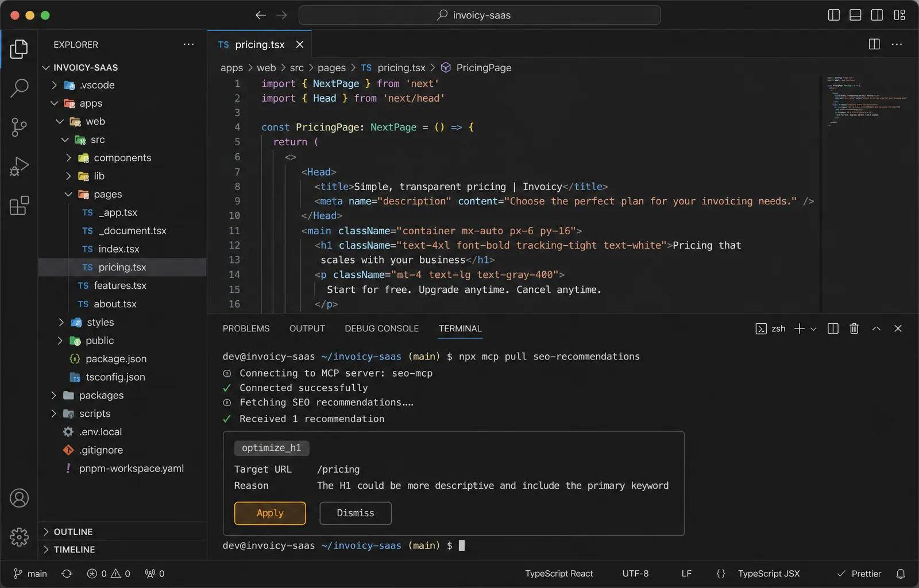919x588 pixels.
Task: Apply the optimize_h1 recommendation
Action: (270, 513)
